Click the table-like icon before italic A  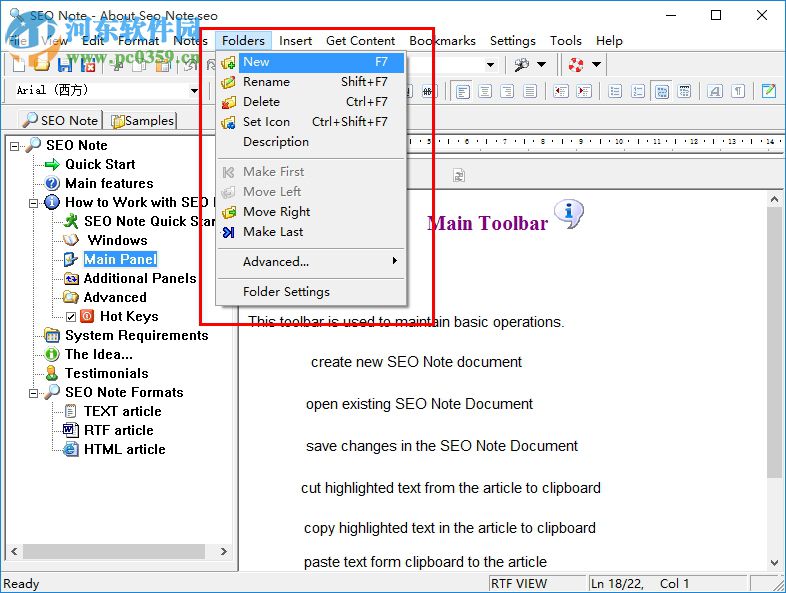684,91
